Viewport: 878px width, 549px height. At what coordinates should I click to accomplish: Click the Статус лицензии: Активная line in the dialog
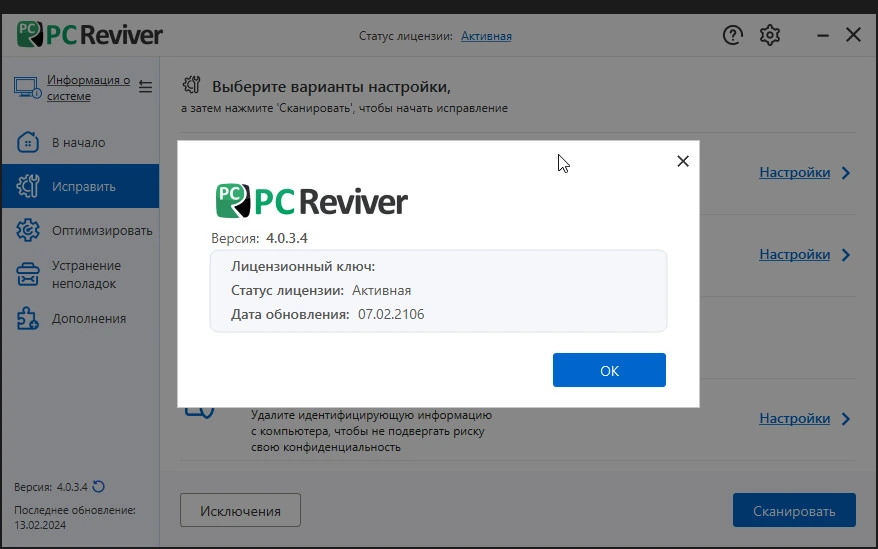click(x=321, y=290)
